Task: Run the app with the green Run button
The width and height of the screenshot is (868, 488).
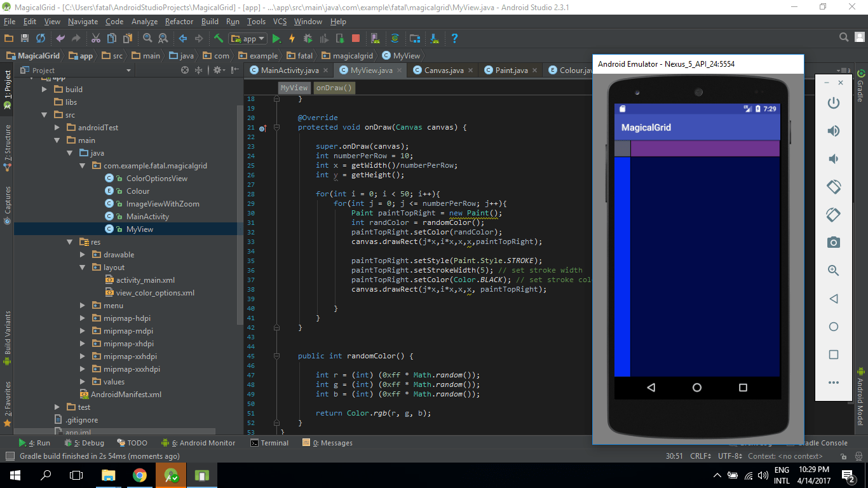Action: 276,38
